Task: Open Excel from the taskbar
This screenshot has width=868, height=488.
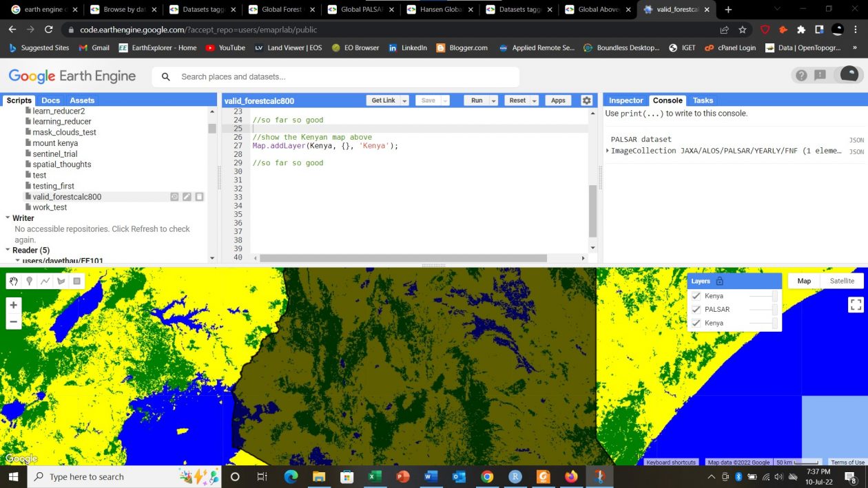Action: 375,476
